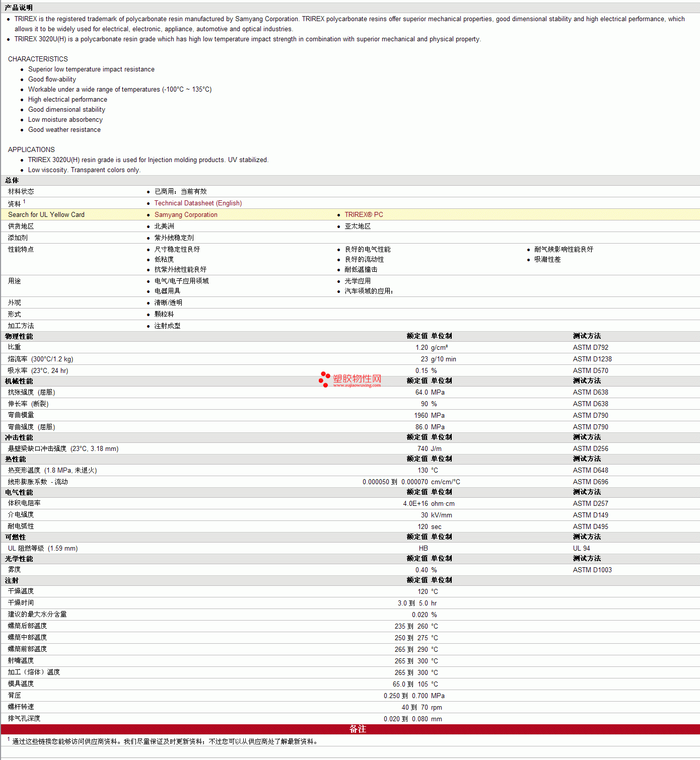Select the 'ASTM D256' test method cell
700x760 pixels.
point(590,449)
